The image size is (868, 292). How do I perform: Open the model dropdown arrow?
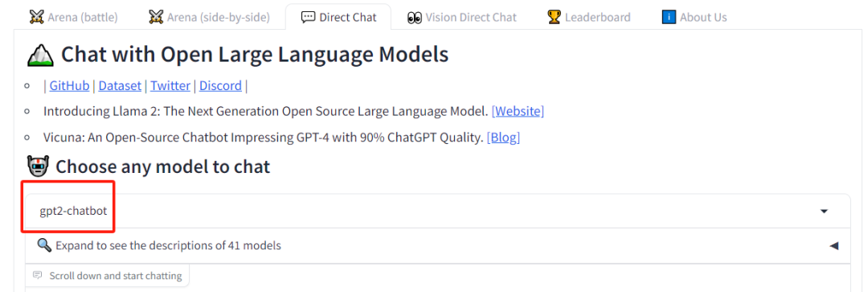tap(824, 211)
